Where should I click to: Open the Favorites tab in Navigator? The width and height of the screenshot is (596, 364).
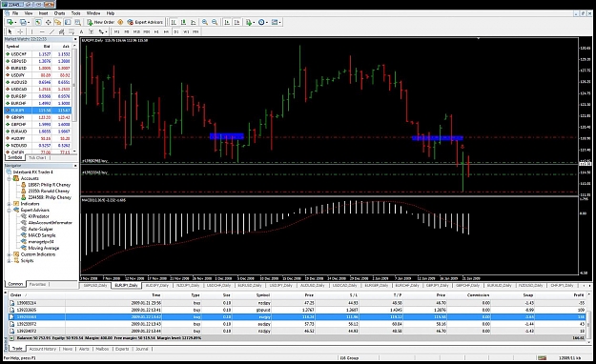(x=37, y=284)
